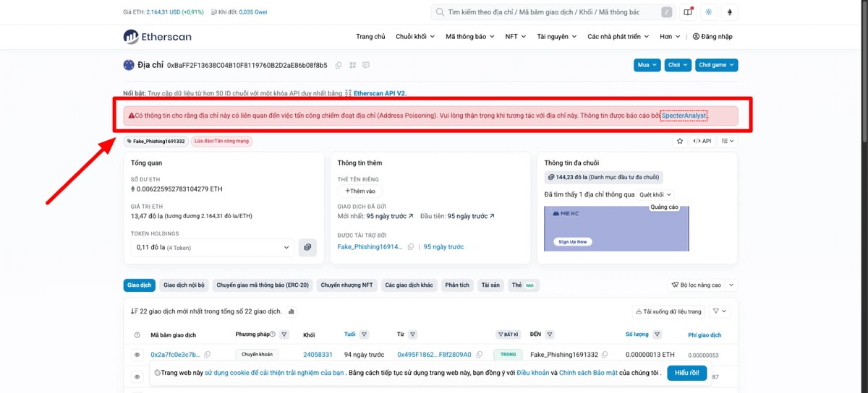Open the Ethereum network selector icon
The width and height of the screenshot is (868, 393).
coord(730,12)
